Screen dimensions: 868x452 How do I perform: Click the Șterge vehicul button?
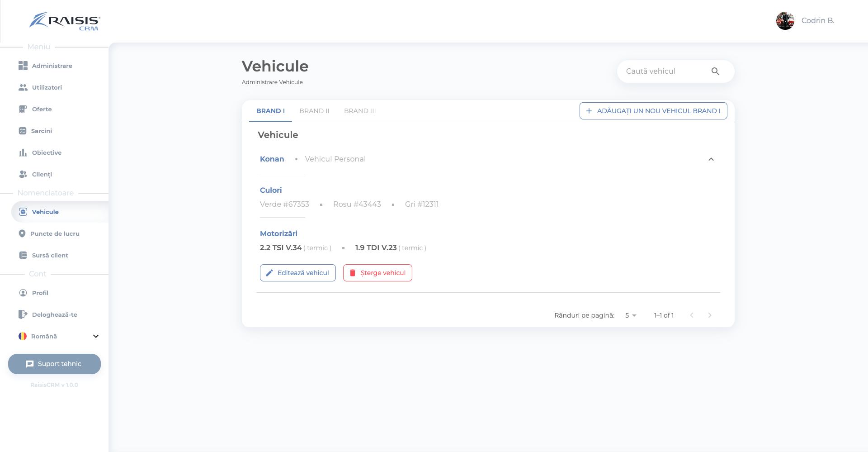377,273
